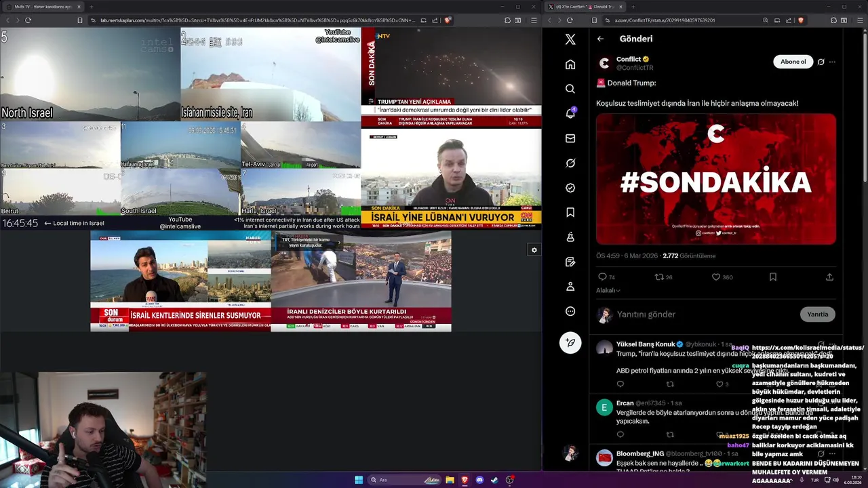Screen dimensions: 868x488
Task: Like the Conflict post (360 likes)
Action: 715,277
